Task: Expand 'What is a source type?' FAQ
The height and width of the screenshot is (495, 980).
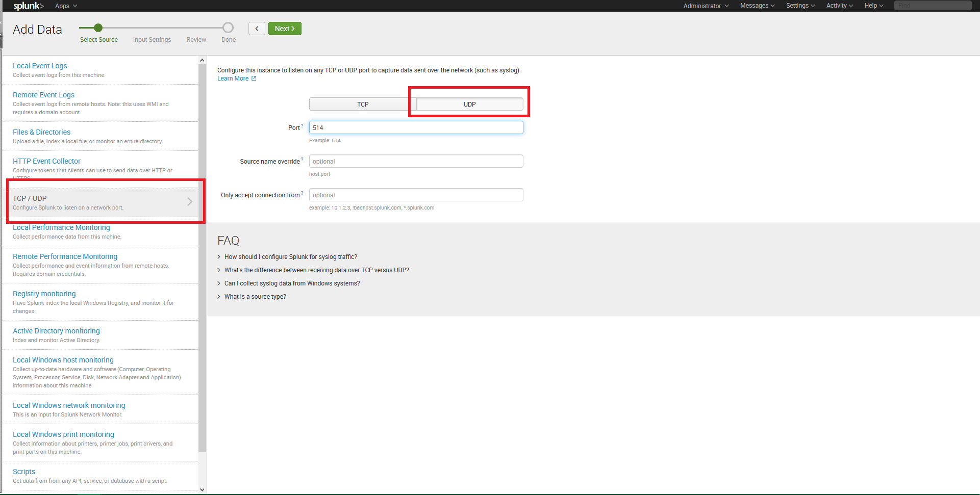Action: pos(255,297)
